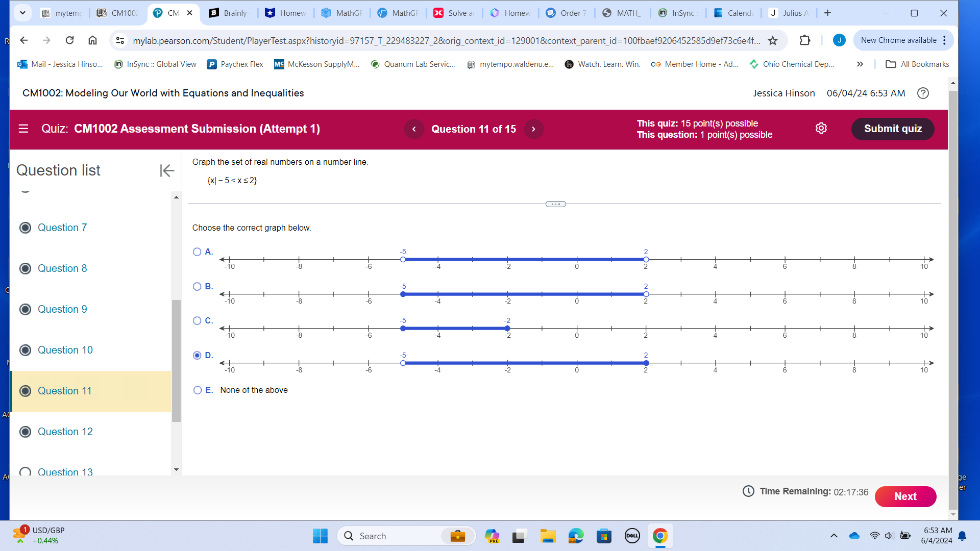Open Question 12 from the list
The width and height of the screenshot is (980, 551).
click(x=65, y=432)
